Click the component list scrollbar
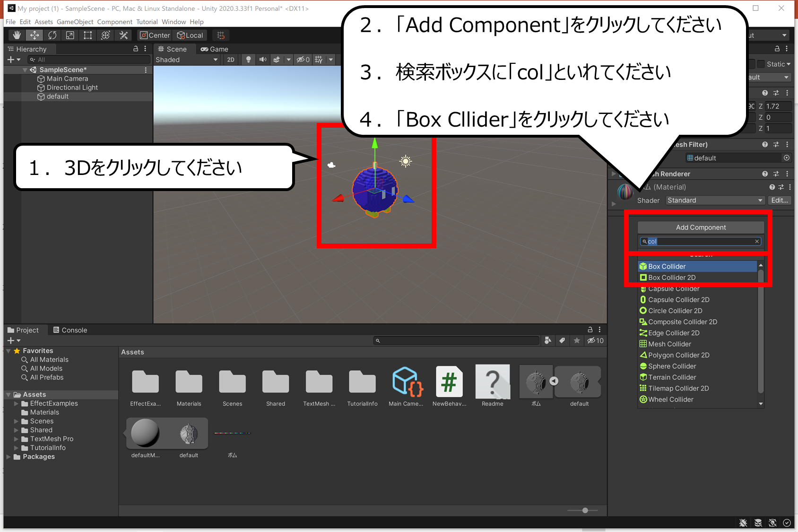Viewport: 798px width, 532px height. (x=761, y=331)
